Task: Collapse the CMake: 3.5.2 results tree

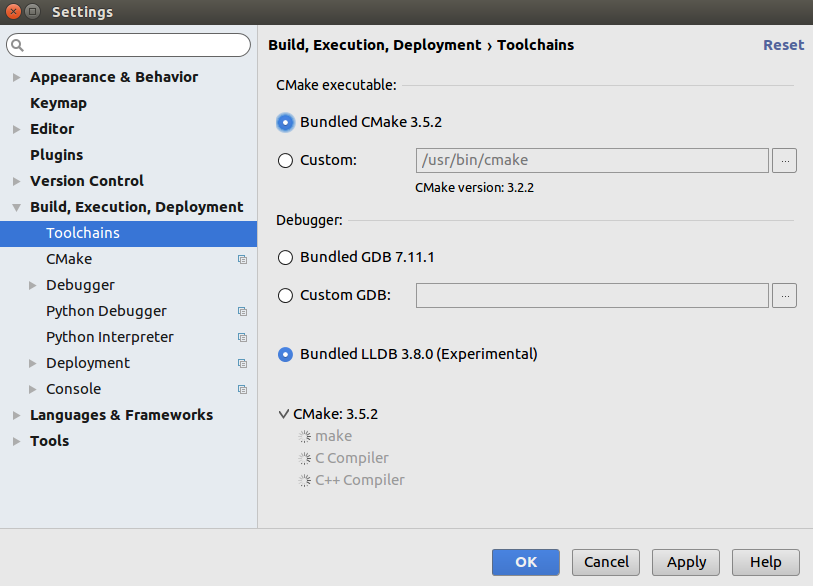Action: pyautogui.click(x=284, y=414)
